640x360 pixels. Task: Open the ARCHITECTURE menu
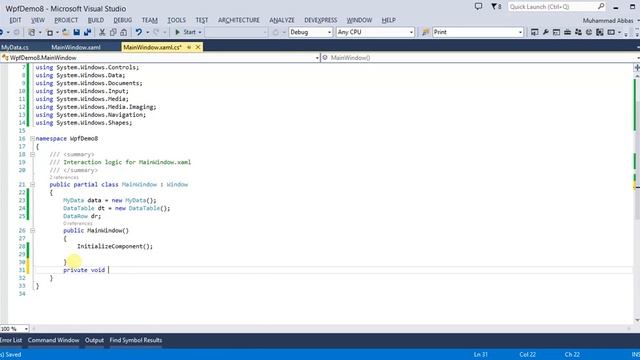coord(239,20)
